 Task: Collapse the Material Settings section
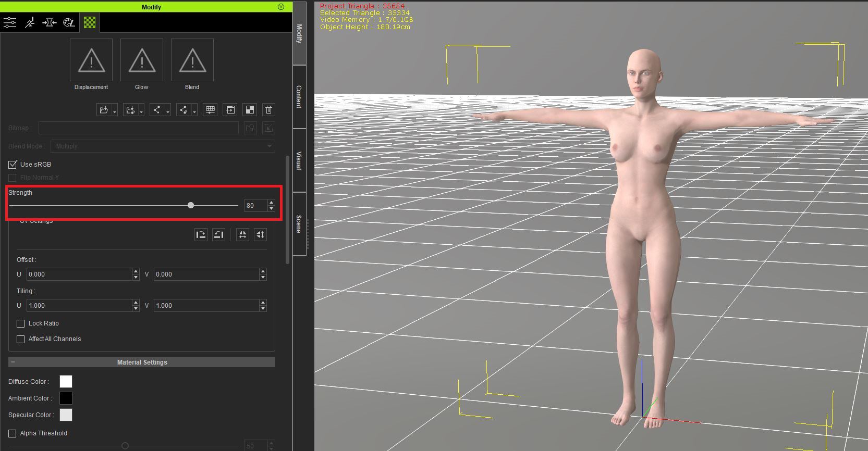(x=13, y=362)
